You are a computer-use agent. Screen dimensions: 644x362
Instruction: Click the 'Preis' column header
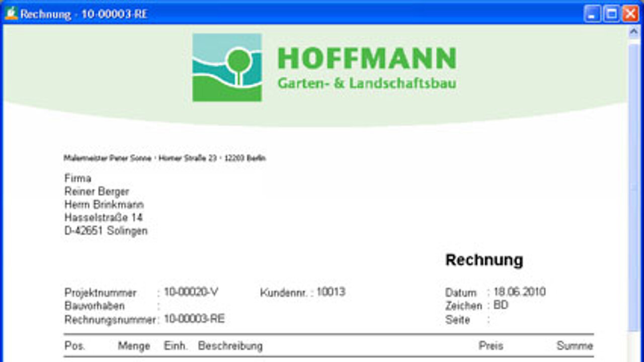(x=491, y=346)
